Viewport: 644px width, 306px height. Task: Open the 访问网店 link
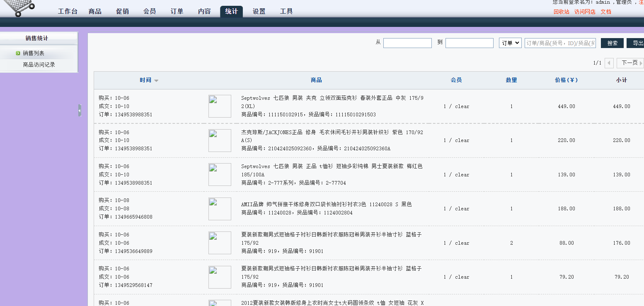point(585,12)
